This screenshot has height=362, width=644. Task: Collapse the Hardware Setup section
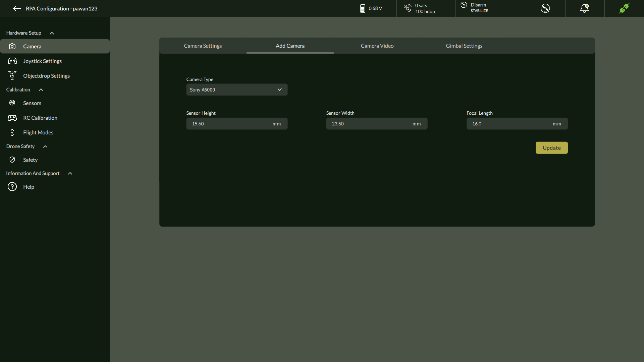(x=52, y=33)
